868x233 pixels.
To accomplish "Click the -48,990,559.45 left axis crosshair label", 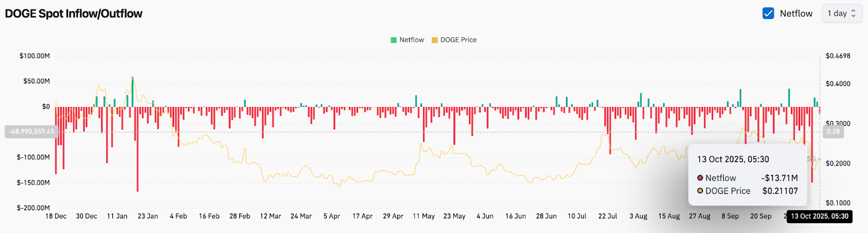I will (31, 131).
